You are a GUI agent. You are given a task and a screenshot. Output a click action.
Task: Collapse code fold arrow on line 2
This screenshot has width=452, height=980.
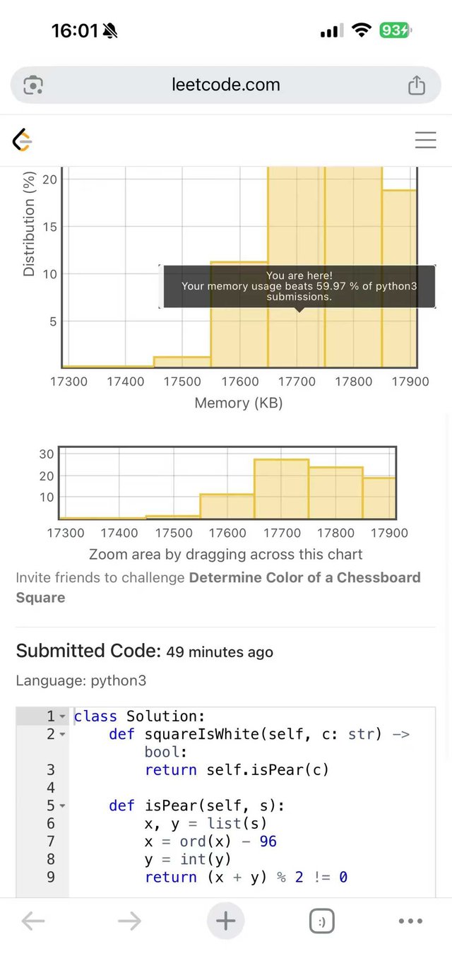[x=62, y=734]
